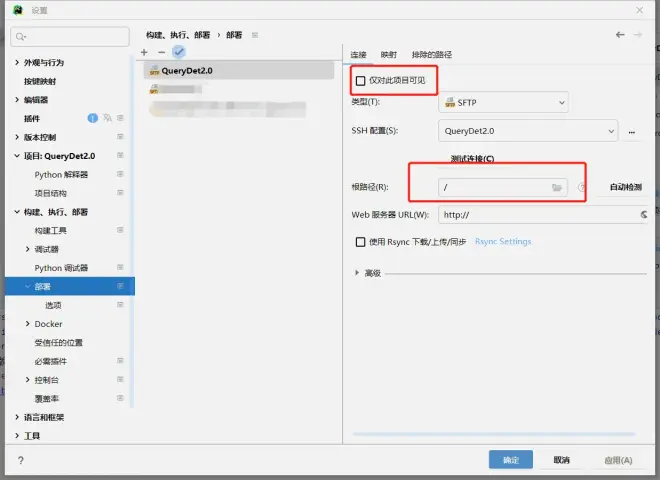Expand 工具 tree node
Viewport: 660px width, 480px height.
[x=17, y=435]
